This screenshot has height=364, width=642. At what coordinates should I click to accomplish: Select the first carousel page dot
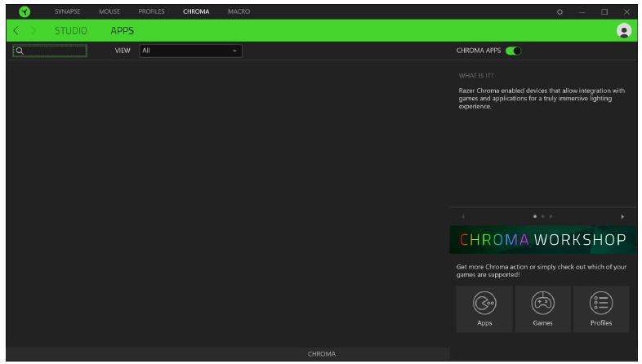click(535, 216)
